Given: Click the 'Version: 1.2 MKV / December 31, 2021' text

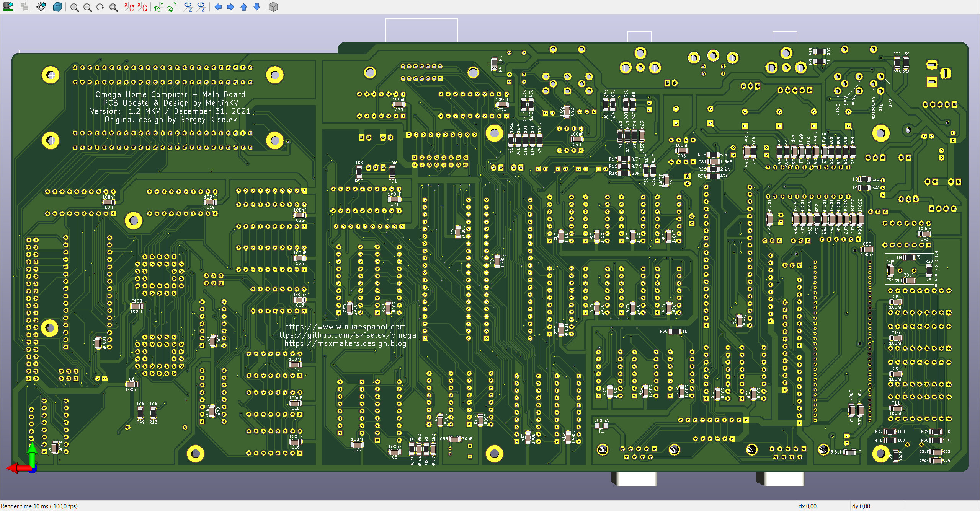Looking at the screenshot, I should [170, 111].
